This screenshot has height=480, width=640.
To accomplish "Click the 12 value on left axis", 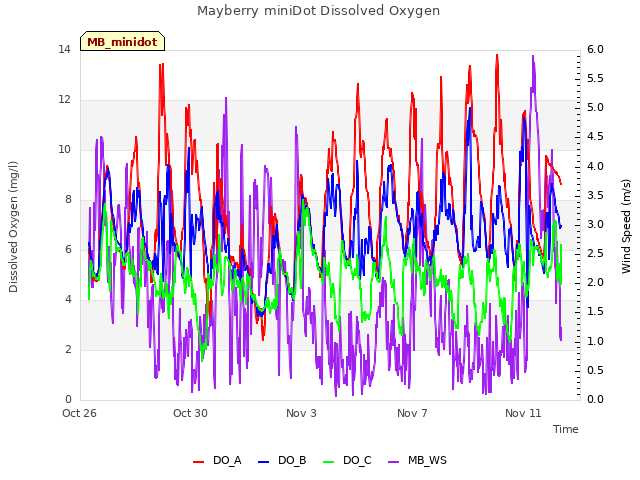I will (64, 100).
